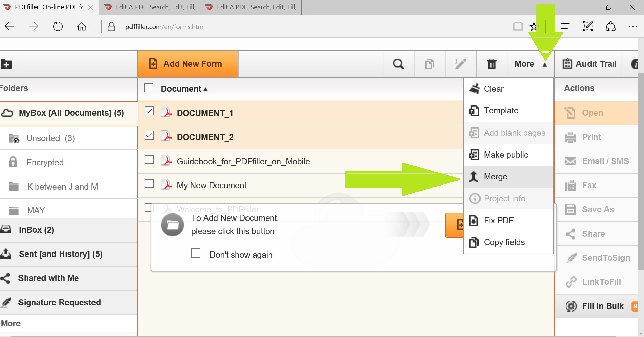Open the More dropdown in toolbar

[x=530, y=64]
